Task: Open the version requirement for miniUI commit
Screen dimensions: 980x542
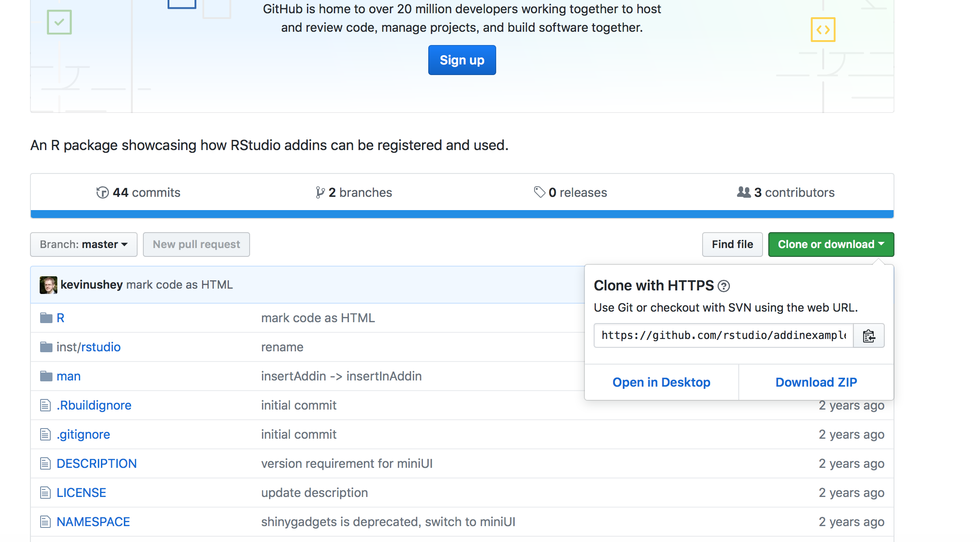Action: tap(347, 463)
